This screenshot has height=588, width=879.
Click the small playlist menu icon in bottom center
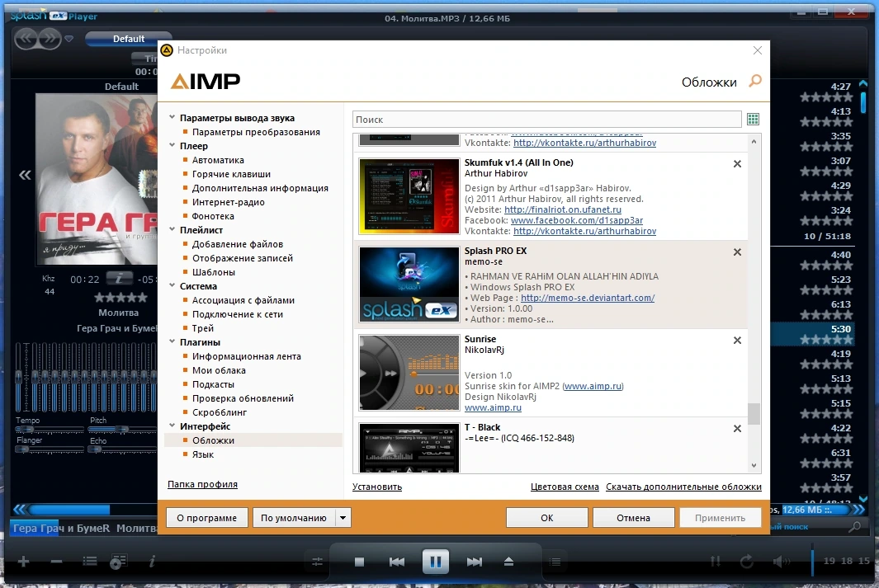[x=555, y=562]
